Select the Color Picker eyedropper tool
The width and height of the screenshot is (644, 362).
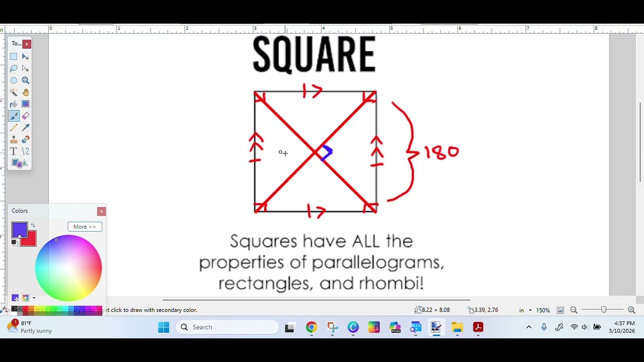click(x=25, y=128)
